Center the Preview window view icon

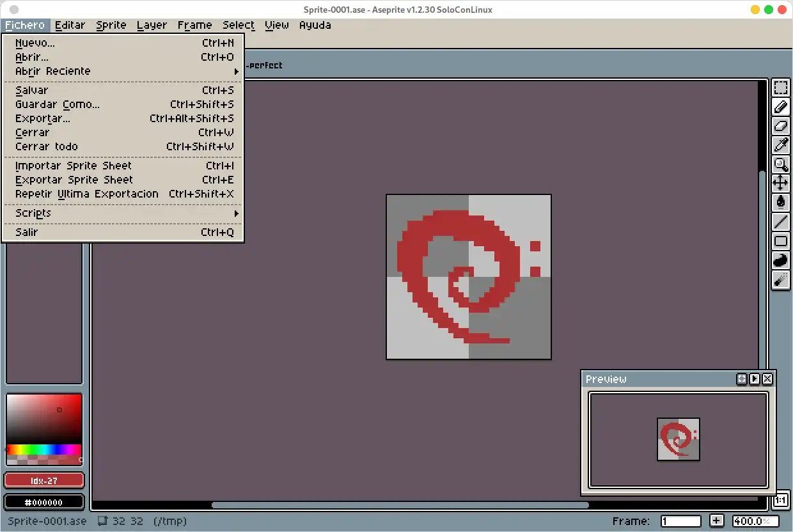742,379
